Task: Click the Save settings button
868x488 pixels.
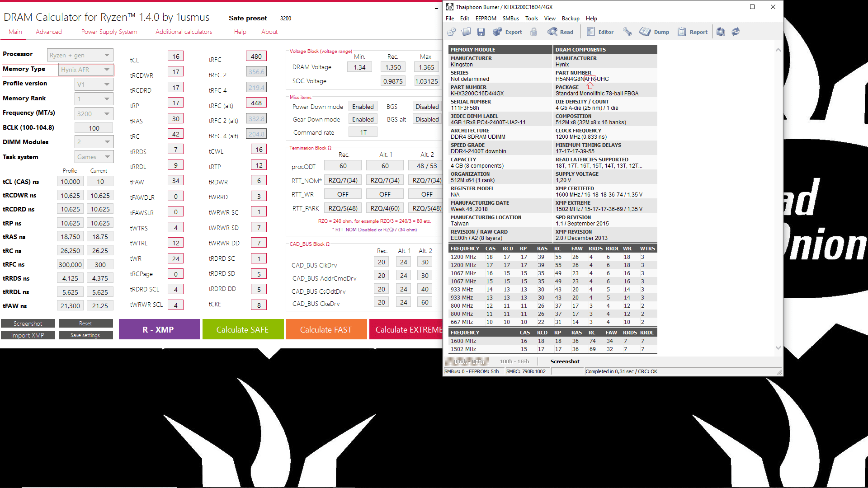Action: tap(85, 335)
